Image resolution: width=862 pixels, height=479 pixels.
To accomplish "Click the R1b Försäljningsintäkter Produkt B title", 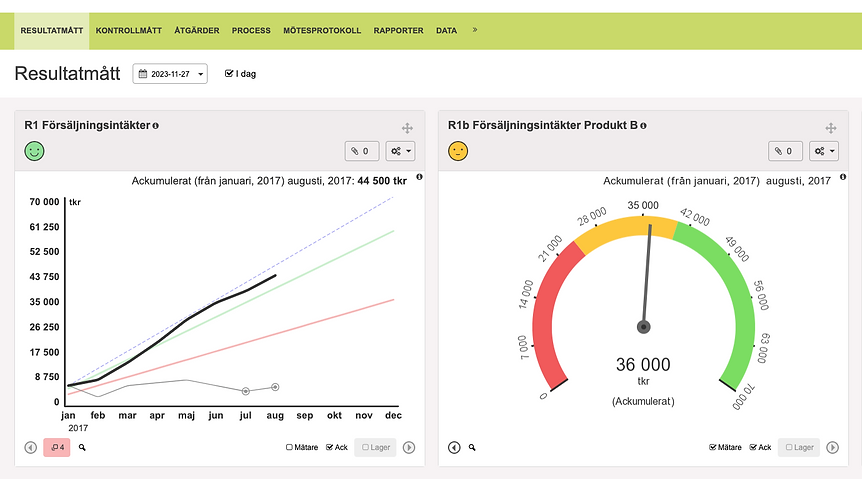I will click(x=543, y=125).
